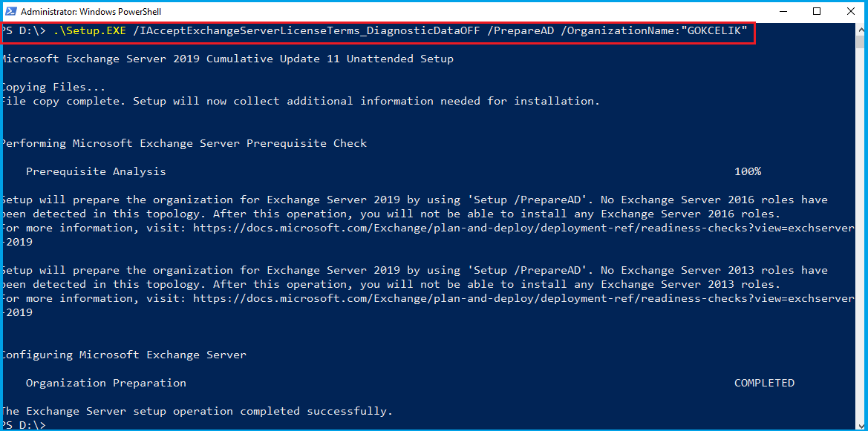Click the PowerShell icon in title bar
The width and height of the screenshot is (868, 431).
pyautogui.click(x=10, y=12)
